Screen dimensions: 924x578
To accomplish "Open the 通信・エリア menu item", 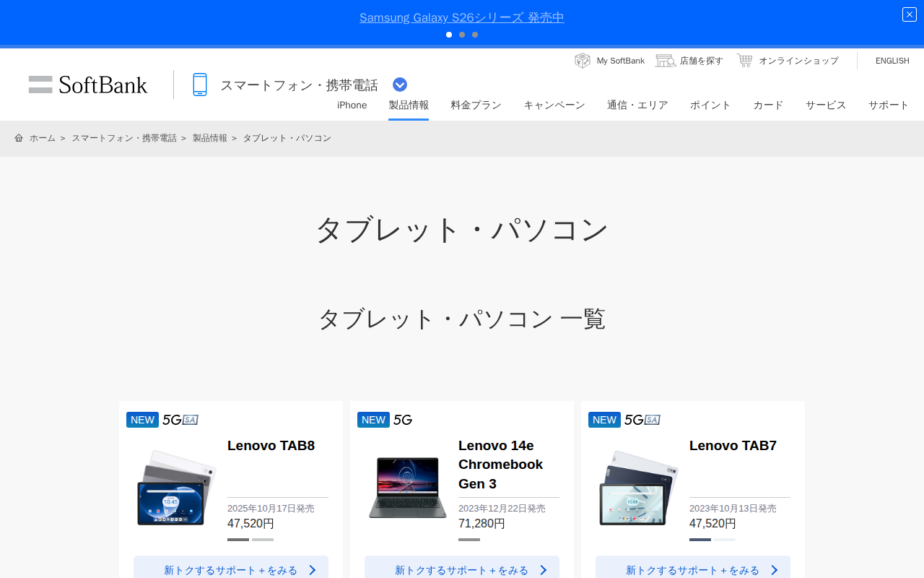I will point(637,105).
